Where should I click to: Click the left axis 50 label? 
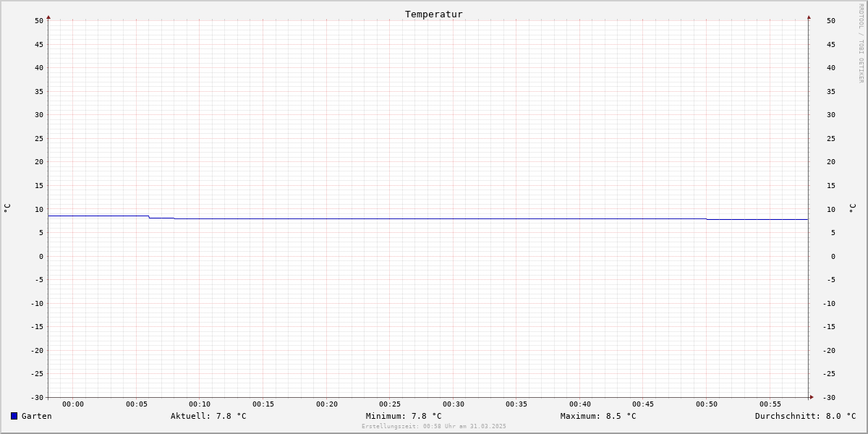39,21
